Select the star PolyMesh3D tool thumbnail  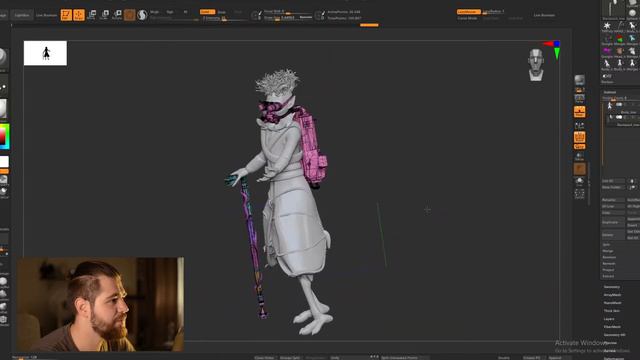[607, 26]
